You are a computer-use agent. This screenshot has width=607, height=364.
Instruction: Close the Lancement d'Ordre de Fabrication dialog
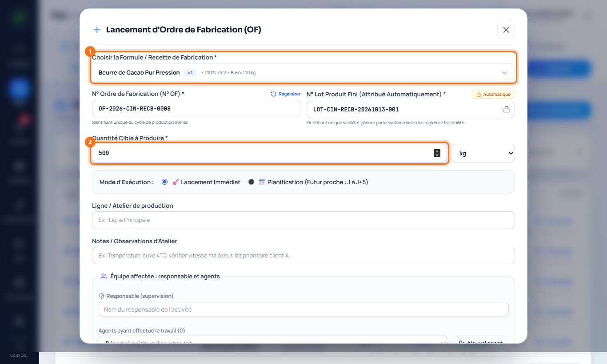(506, 30)
